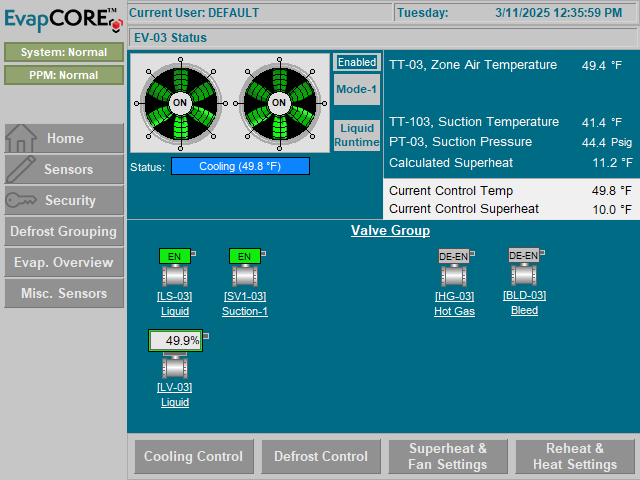
Task: Click the PPM: Normal status indicator
Action: point(64,75)
